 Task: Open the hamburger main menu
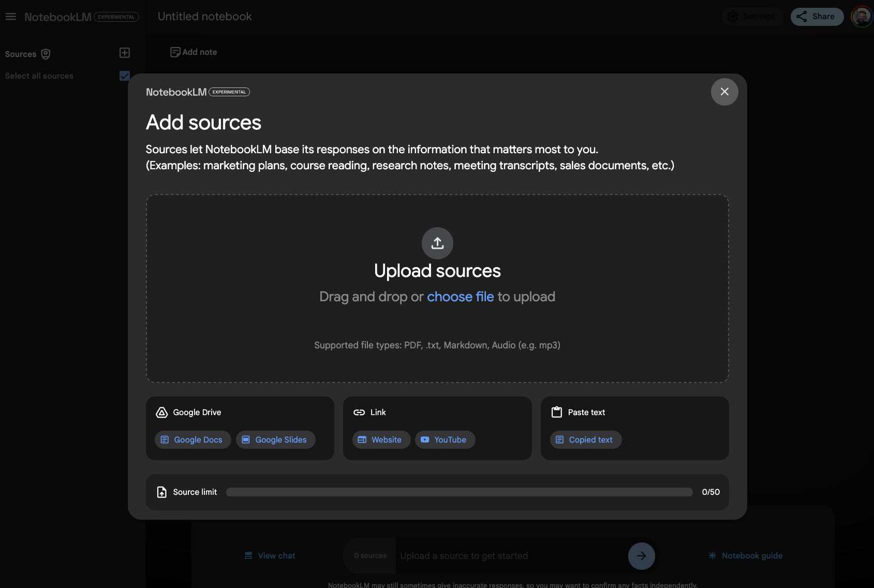coord(11,17)
